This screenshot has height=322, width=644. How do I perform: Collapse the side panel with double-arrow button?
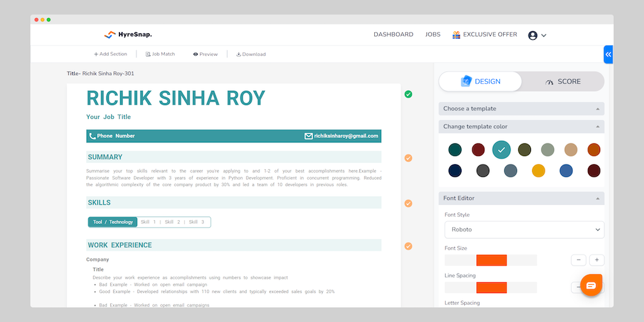[x=608, y=54]
